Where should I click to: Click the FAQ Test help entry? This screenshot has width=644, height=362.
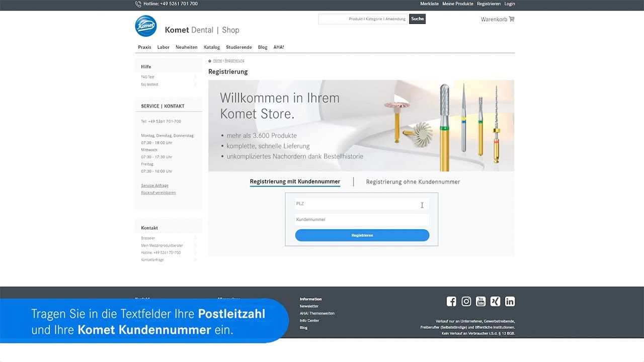tap(147, 77)
